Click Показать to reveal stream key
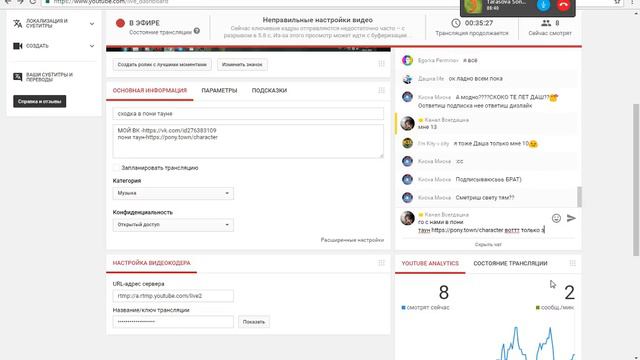Screen dimensions: 640x360 pyautogui.click(x=254, y=322)
